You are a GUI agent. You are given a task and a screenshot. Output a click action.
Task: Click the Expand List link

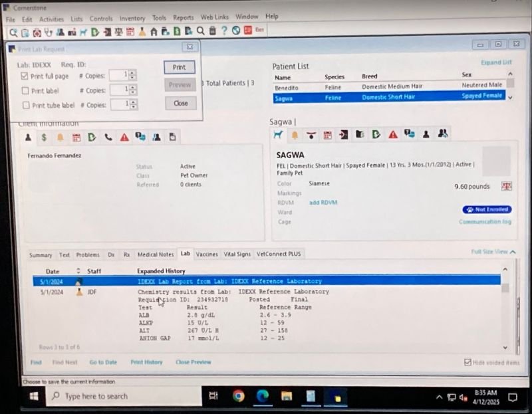point(496,62)
